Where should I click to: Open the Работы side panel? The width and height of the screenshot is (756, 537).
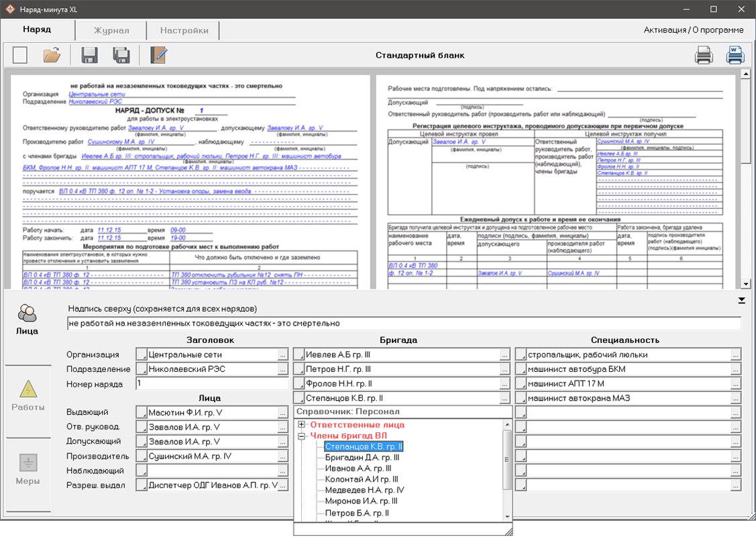coord(27,395)
